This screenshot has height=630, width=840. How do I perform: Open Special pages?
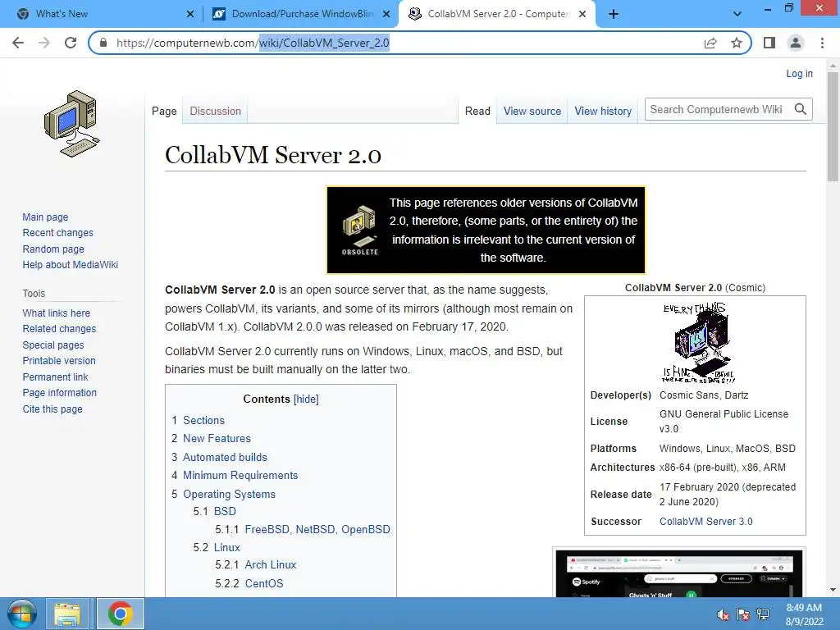tap(53, 345)
